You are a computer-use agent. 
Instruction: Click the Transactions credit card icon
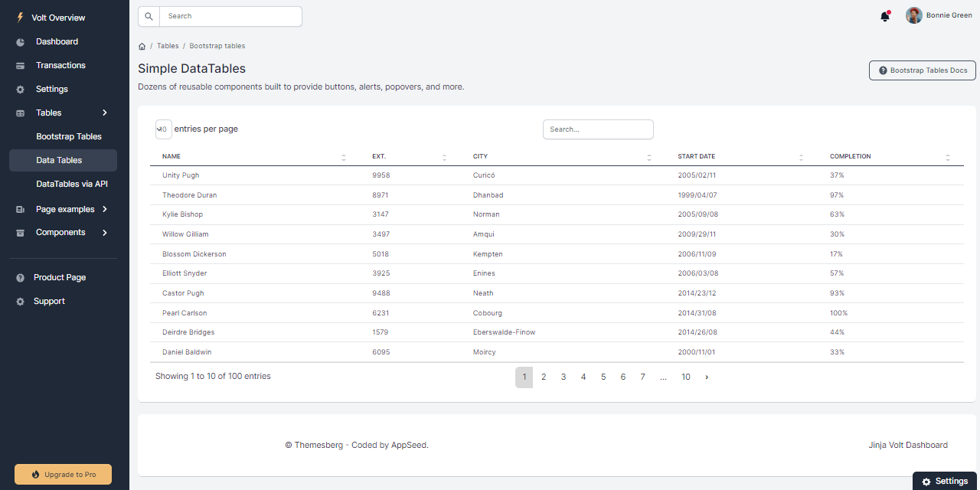click(21, 66)
